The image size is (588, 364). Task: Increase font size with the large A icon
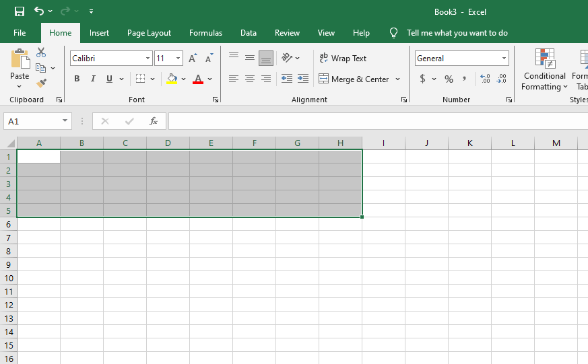point(193,58)
